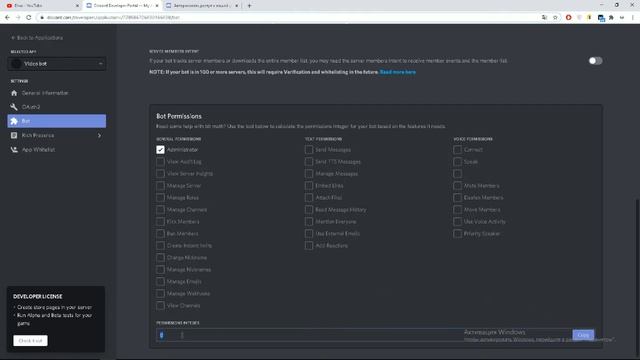Check the View Audit Log permission
Screen dimensions: 640x360
click(160, 162)
